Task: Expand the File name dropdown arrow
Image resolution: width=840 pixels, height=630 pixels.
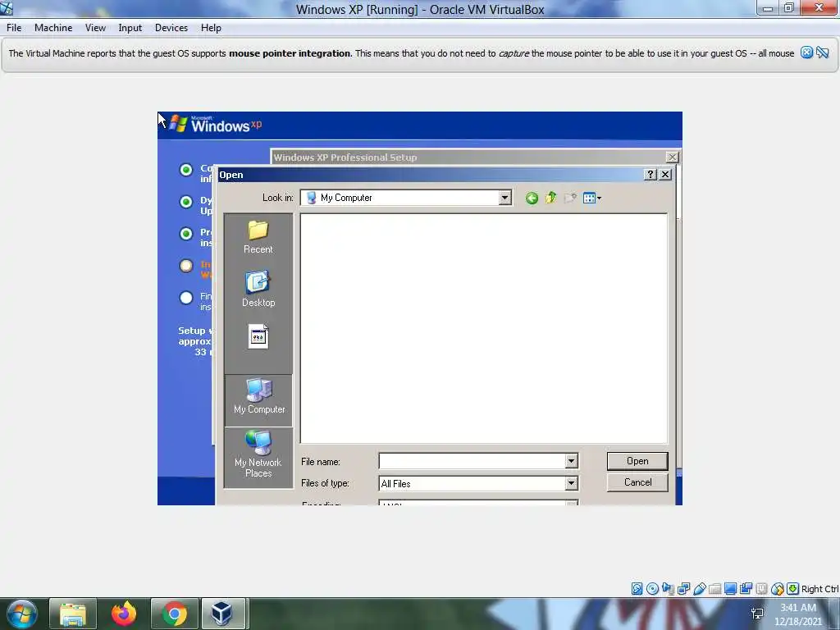Action: [571, 461]
